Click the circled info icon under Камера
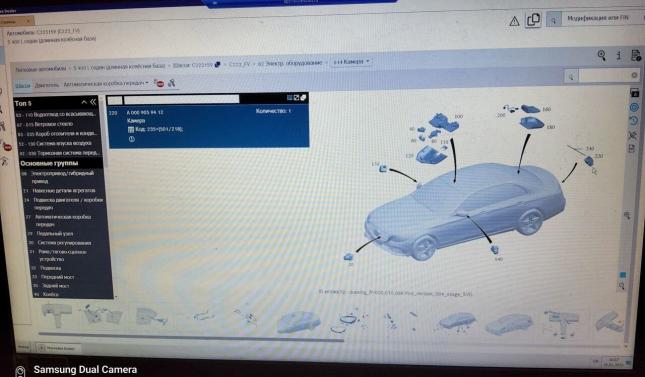 tap(132, 139)
